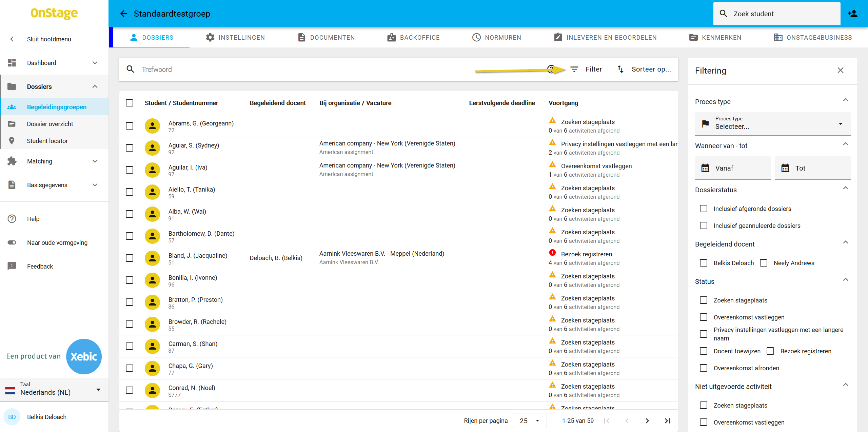Collapse the Begeleidend docent section
This screenshot has width=868, height=432.
click(x=846, y=242)
